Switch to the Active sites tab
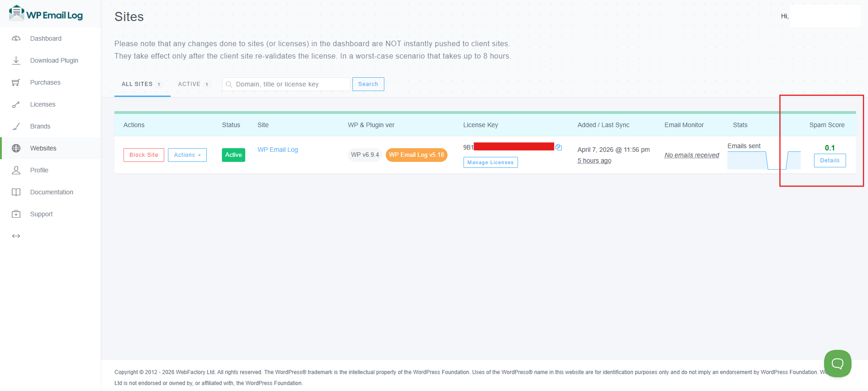Viewport: 868px width, 391px height. [x=193, y=84]
